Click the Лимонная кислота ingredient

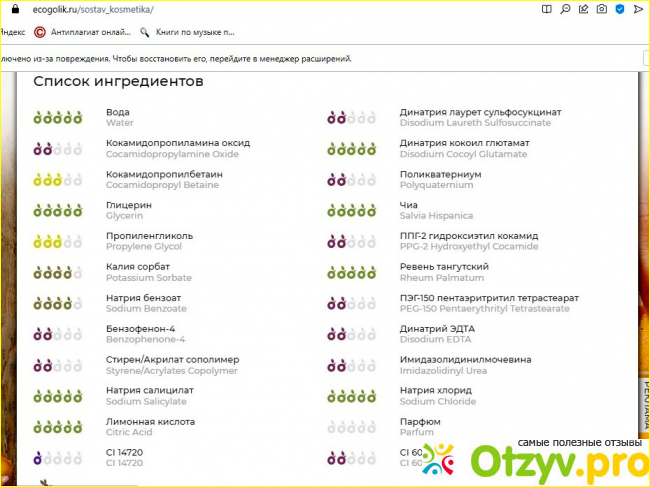click(150, 422)
